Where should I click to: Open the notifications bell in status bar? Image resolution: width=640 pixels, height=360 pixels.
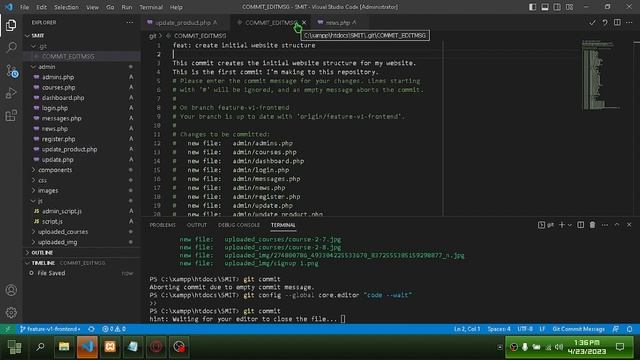click(629, 329)
